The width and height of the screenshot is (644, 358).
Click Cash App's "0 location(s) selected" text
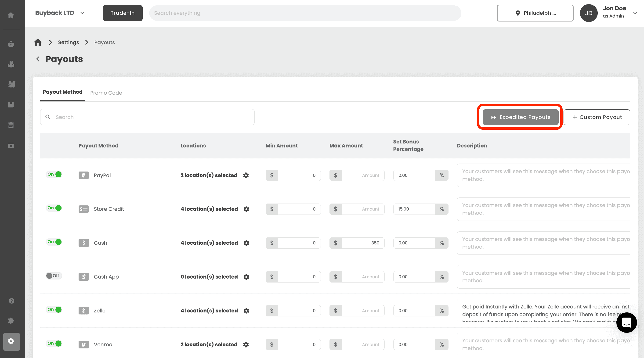[x=209, y=277]
